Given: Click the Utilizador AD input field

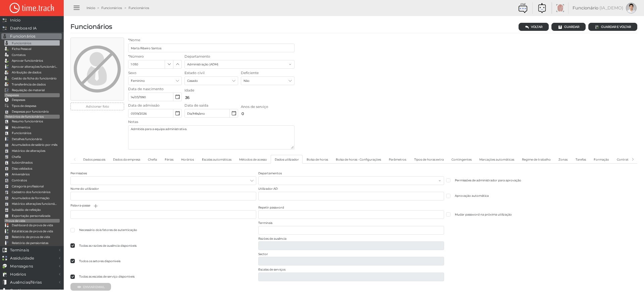Looking at the screenshot, I should [351, 196].
